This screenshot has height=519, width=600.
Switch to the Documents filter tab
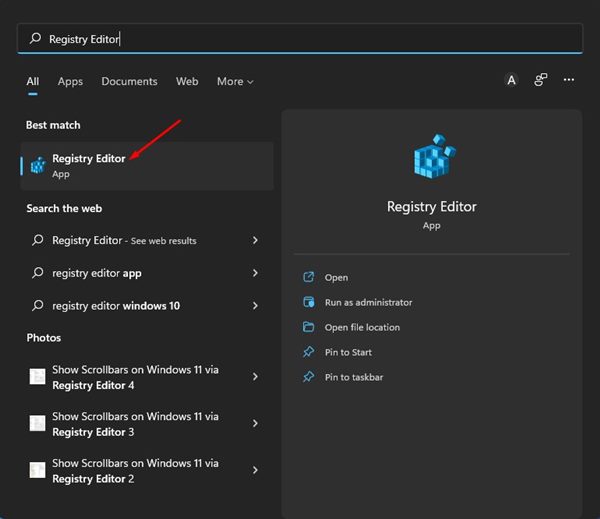pos(129,82)
